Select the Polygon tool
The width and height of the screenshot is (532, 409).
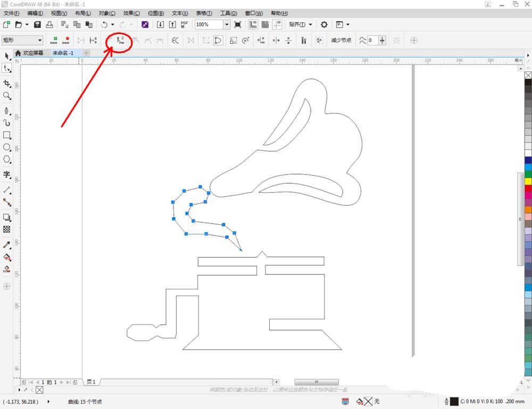[7, 159]
